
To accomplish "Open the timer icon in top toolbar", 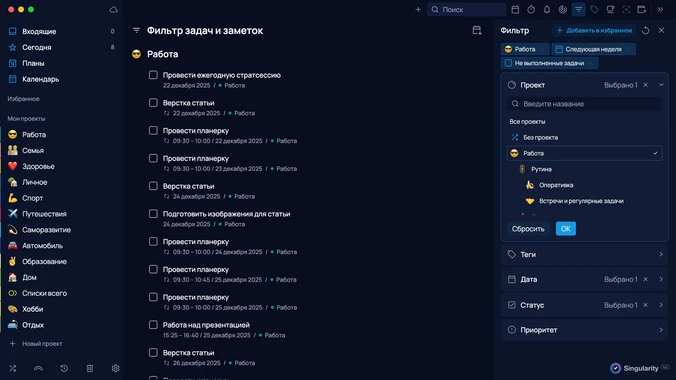I will 531,9.
